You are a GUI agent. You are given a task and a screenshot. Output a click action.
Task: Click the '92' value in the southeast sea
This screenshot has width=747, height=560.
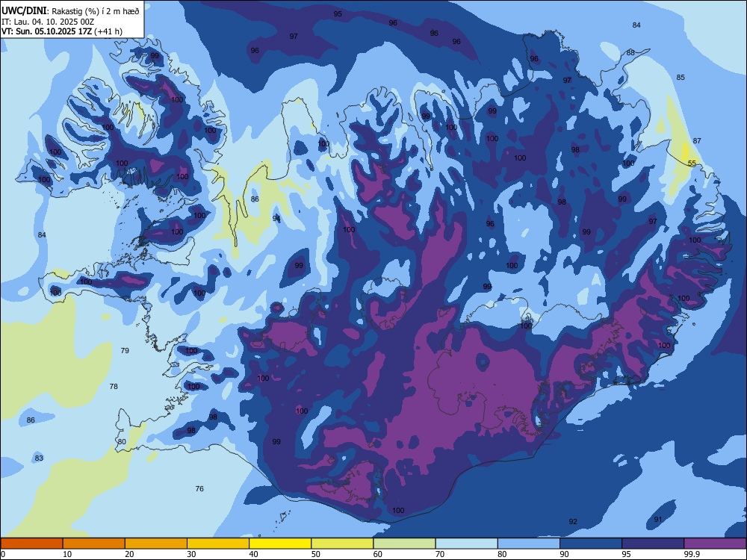click(x=573, y=522)
